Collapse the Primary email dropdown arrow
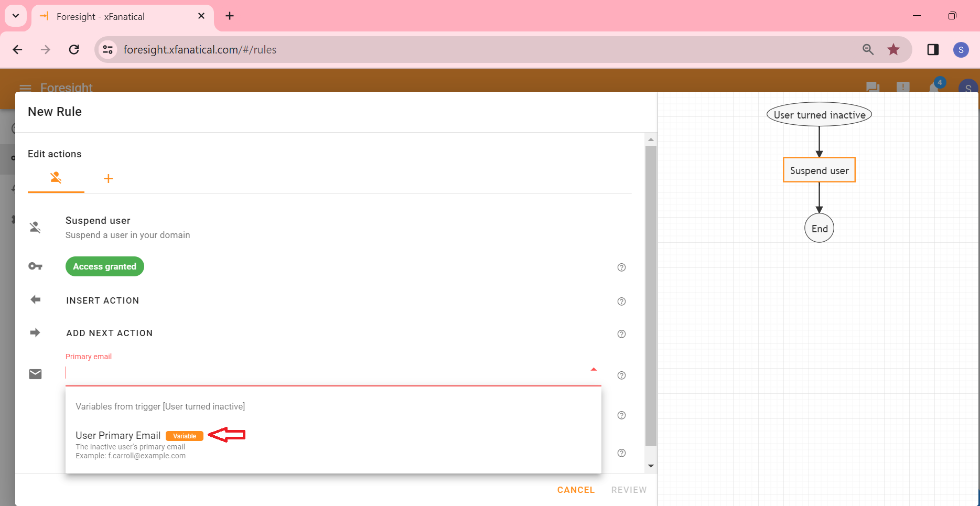This screenshot has width=980, height=506. click(x=594, y=370)
